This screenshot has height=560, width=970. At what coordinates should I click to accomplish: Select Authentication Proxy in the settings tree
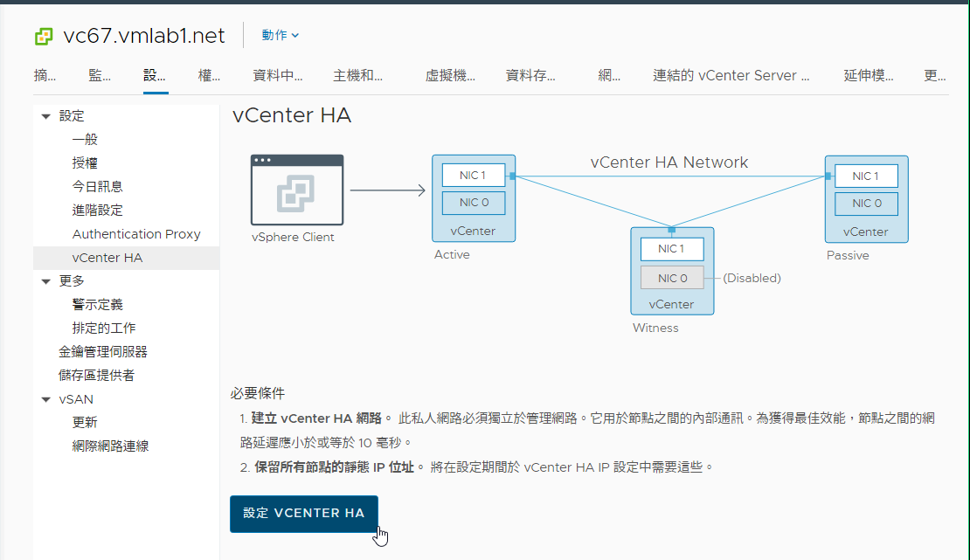[136, 234]
